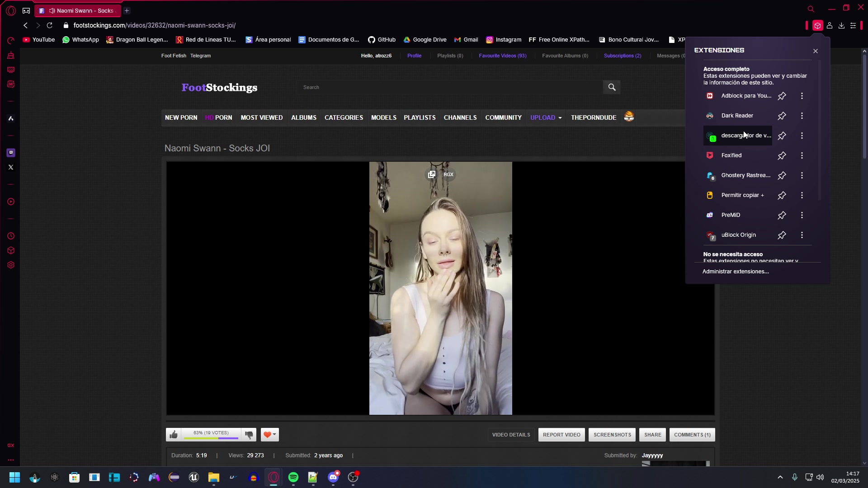Viewport: 868px width, 488px height.
Task: Select the Dark Reader extension entry
Action: (737, 116)
